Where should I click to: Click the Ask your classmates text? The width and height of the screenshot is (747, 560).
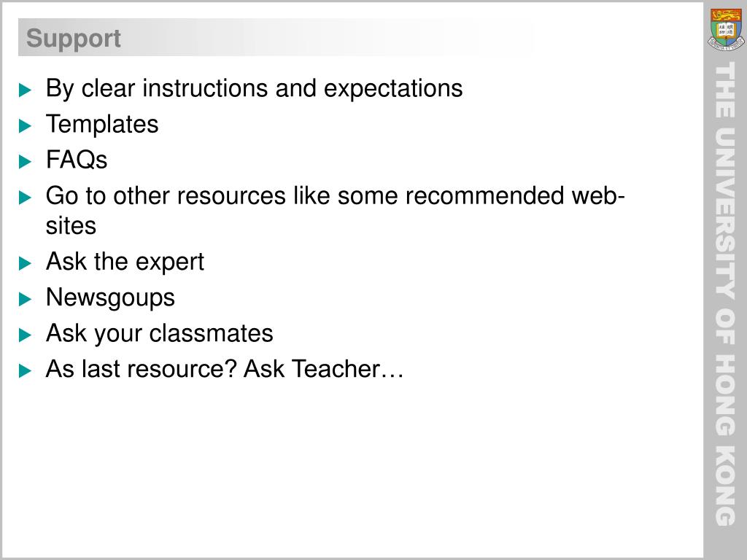pyautogui.click(x=160, y=333)
